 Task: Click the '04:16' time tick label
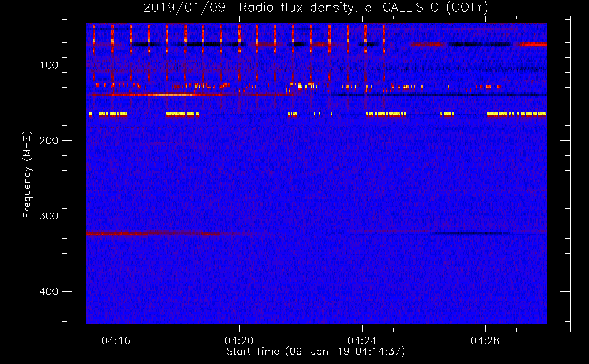pos(116,341)
